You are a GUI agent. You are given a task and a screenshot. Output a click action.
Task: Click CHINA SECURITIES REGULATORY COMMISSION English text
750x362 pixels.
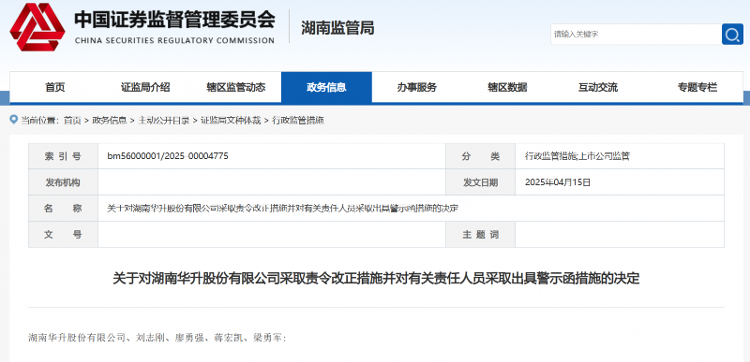tap(175, 41)
